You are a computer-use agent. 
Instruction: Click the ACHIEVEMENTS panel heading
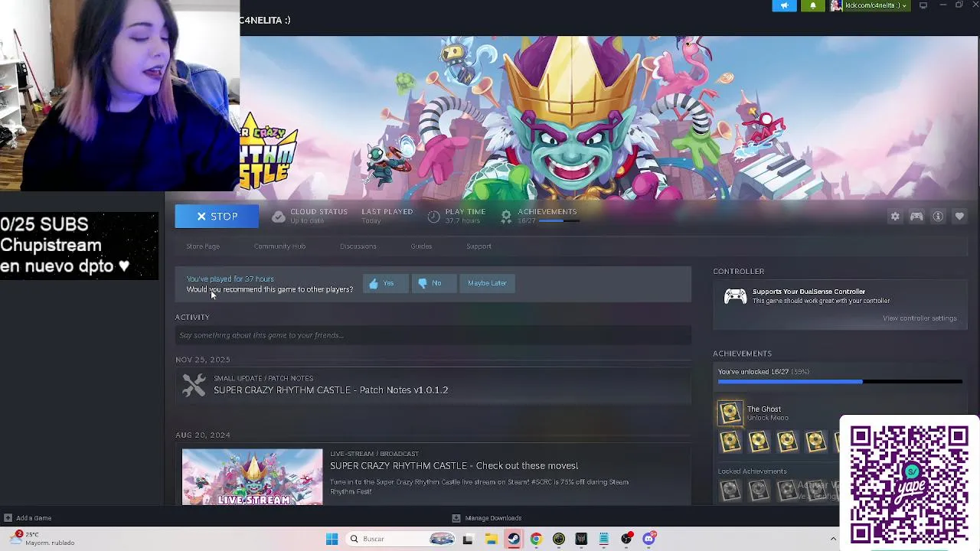[x=742, y=354]
